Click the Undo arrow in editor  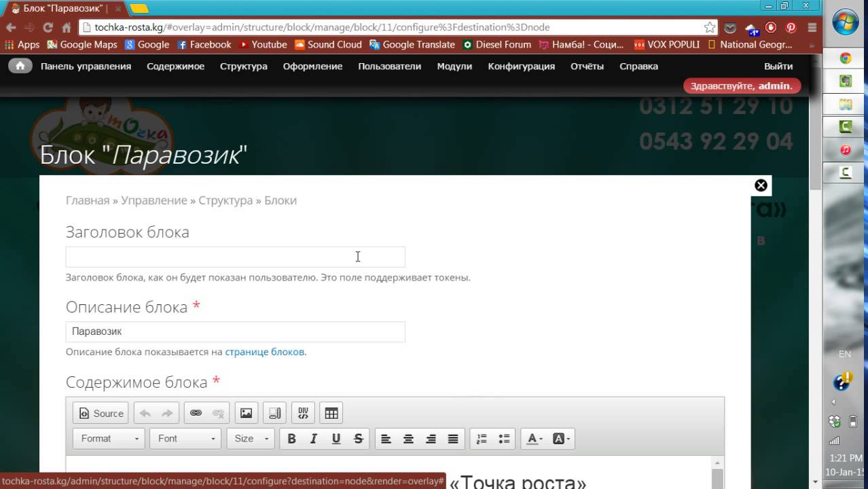point(145,413)
